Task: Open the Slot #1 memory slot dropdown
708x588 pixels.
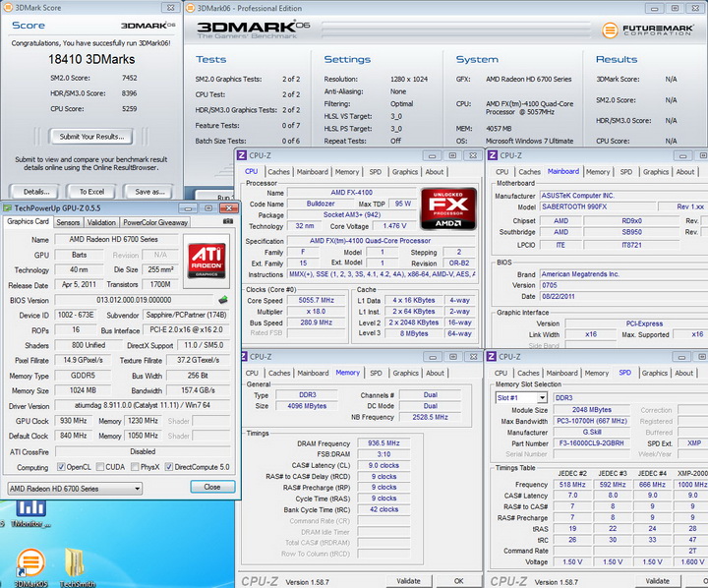Action: point(542,398)
